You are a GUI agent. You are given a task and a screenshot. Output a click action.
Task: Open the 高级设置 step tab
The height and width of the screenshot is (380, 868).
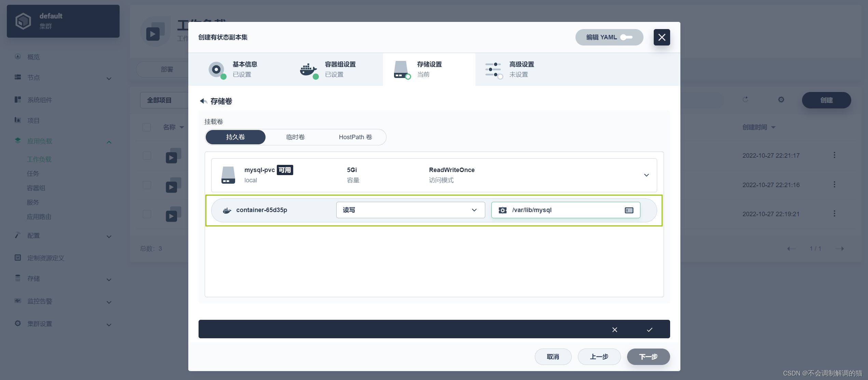pyautogui.click(x=521, y=69)
